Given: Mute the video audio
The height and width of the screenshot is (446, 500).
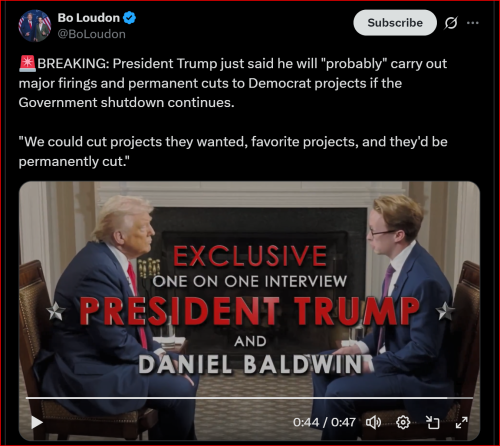Looking at the screenshot, I should pyautogui.click(x=373, y=423).
